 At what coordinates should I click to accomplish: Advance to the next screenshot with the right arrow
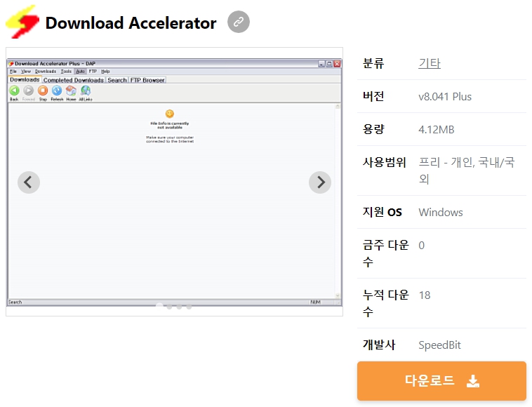(320, 182)
